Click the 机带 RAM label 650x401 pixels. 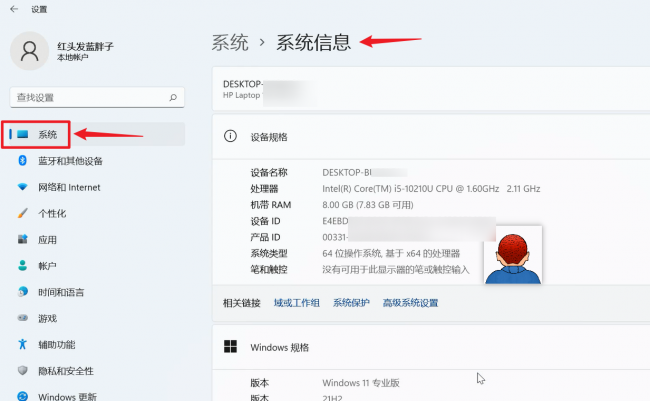(271, 205)
